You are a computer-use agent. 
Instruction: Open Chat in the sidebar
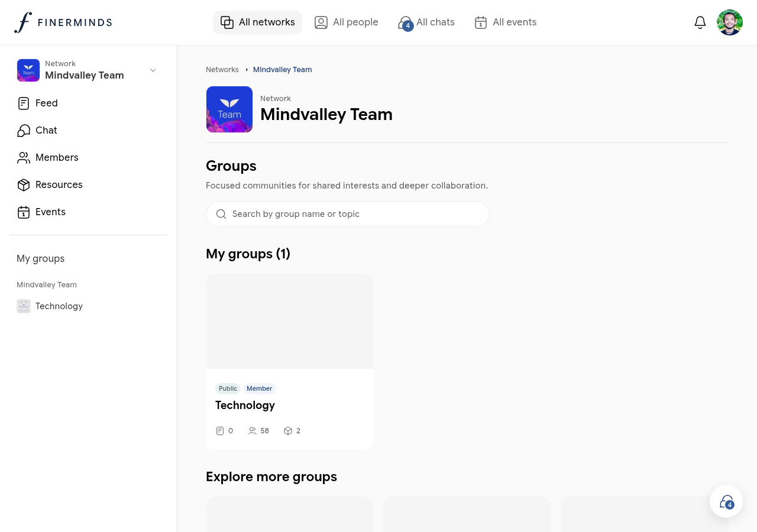coord(88,131)
